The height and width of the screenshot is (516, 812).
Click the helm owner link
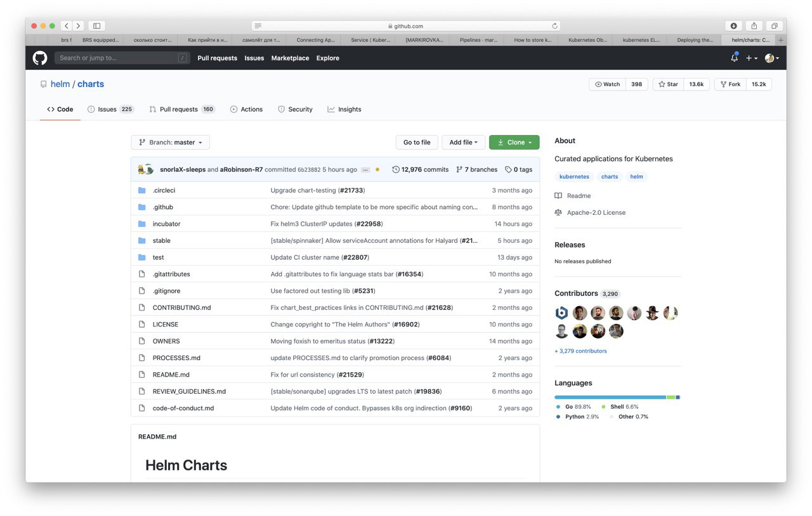click(60, 84)
